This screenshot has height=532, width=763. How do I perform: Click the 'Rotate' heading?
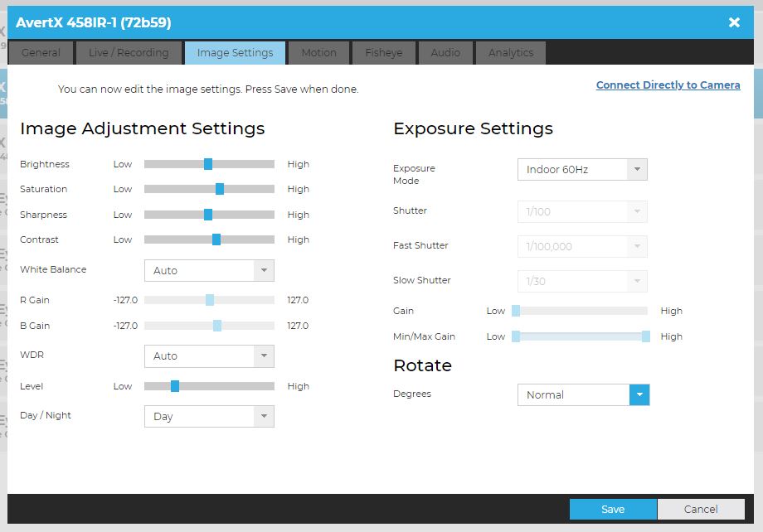tap(422, 365)
